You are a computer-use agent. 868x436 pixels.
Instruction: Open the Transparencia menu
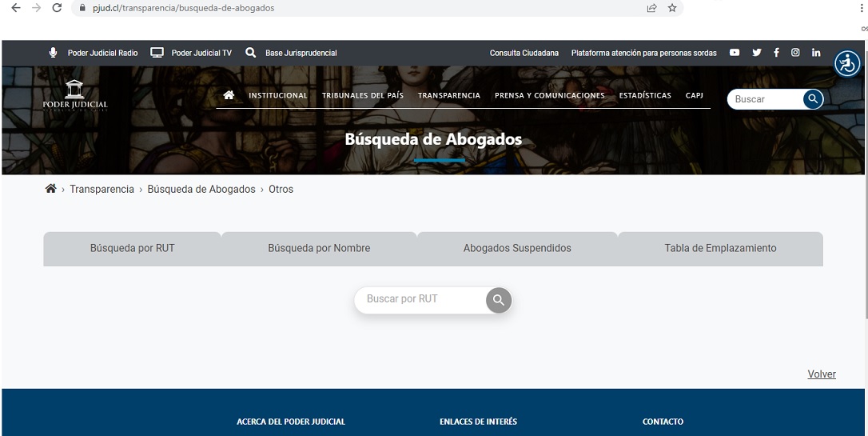(449, 95)
